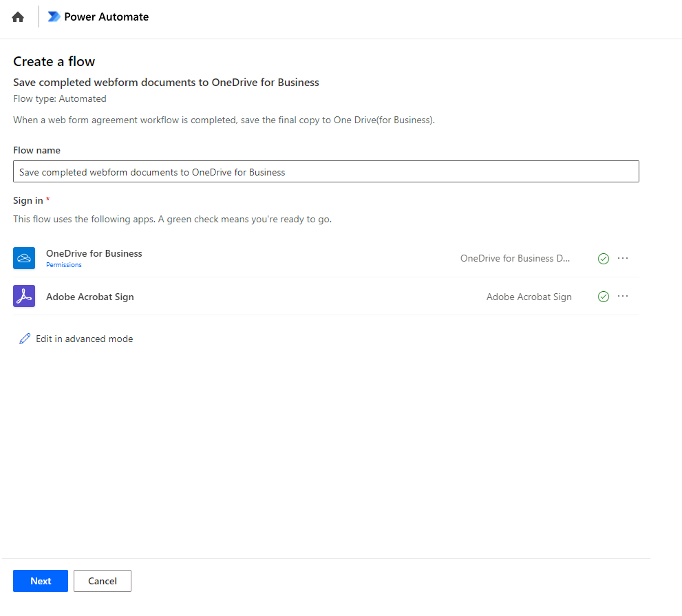Click the Adobe Acrobat Sign app icon
Viewport: 682px width, 616px height.
[24, 296]
